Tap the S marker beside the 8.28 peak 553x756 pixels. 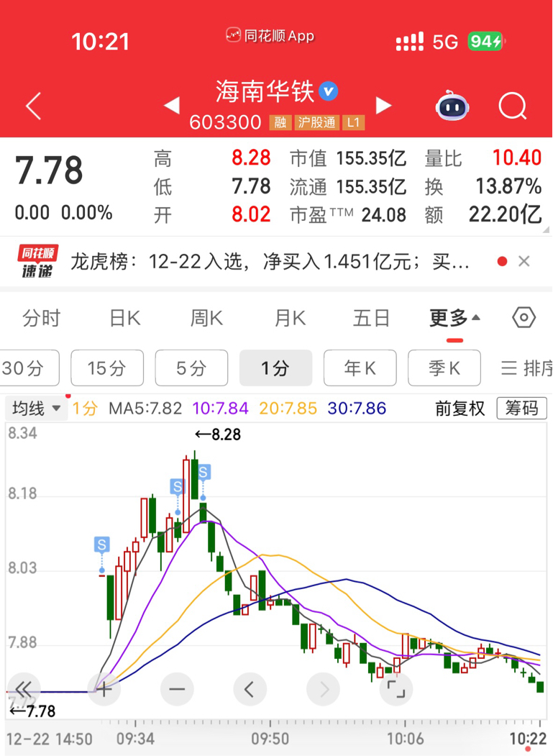tap(203, 472)
